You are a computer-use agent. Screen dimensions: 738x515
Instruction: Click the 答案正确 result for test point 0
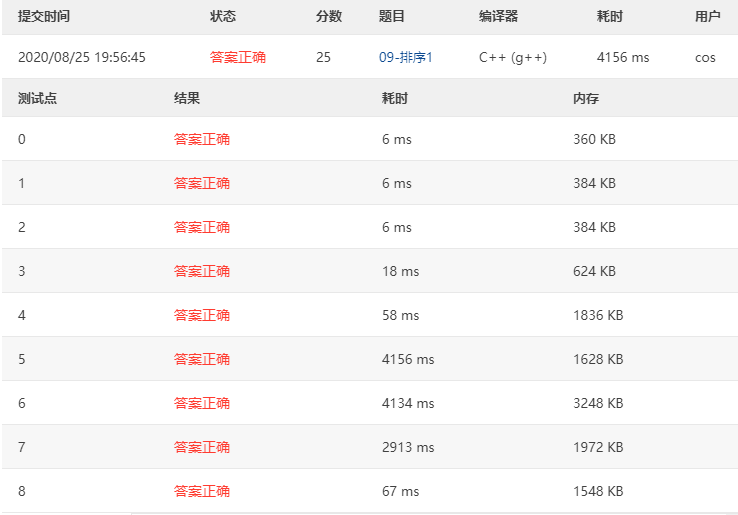click(201, 139)
